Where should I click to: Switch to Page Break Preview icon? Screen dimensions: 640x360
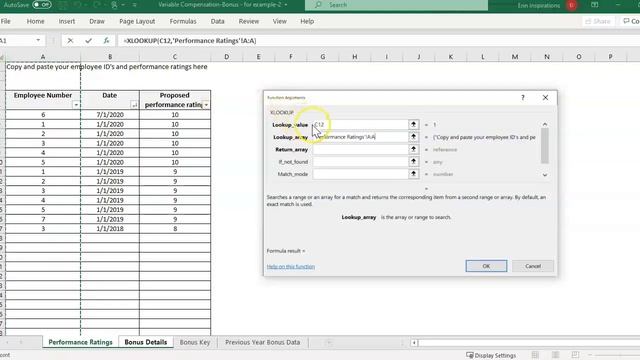point(575,355)
